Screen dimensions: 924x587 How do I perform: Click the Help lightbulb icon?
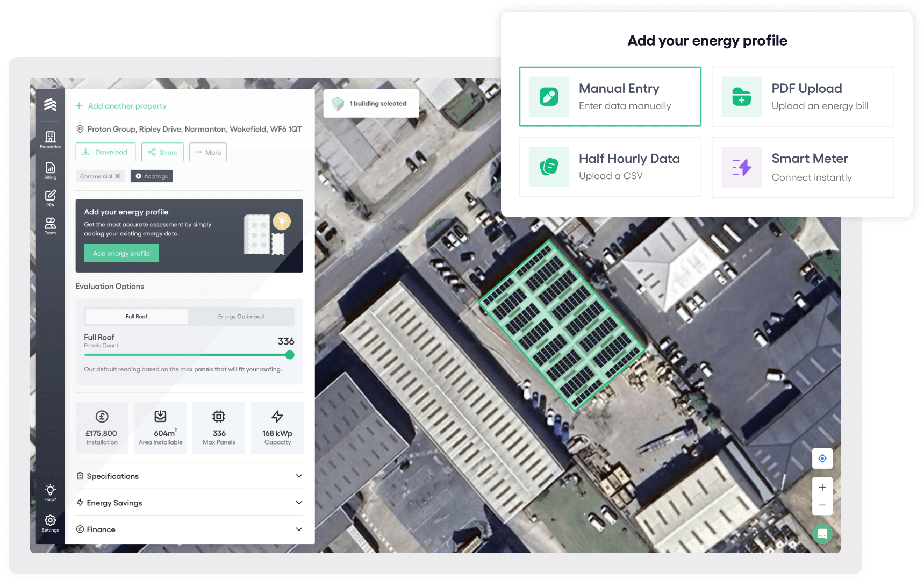[50, 492]
